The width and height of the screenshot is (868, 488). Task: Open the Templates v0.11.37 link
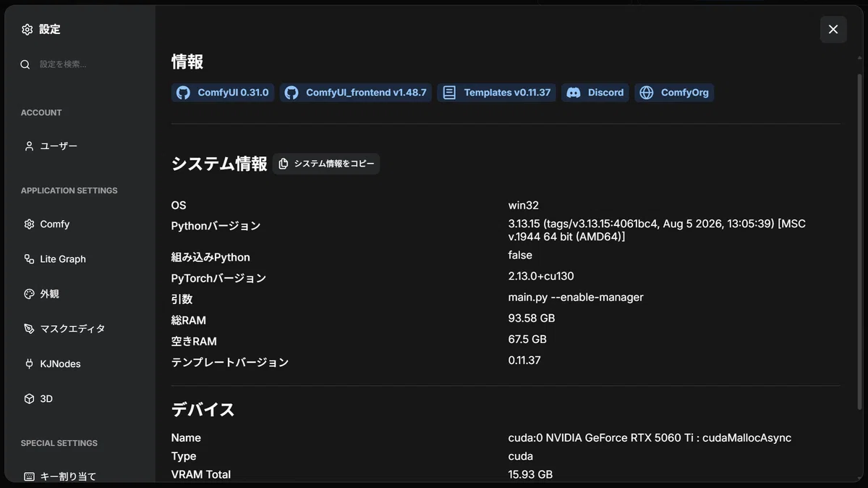(x=496, y=93)
